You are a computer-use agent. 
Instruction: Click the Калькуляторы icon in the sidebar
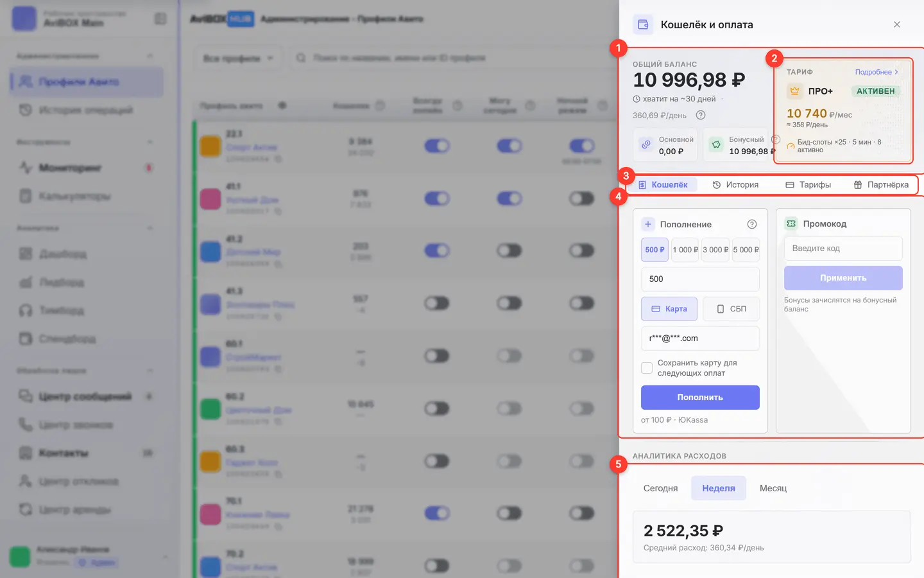(x=26, y=196)
